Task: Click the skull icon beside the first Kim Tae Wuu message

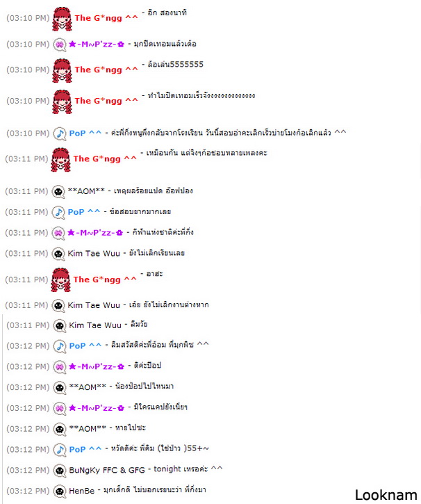Action: (58, 254)
